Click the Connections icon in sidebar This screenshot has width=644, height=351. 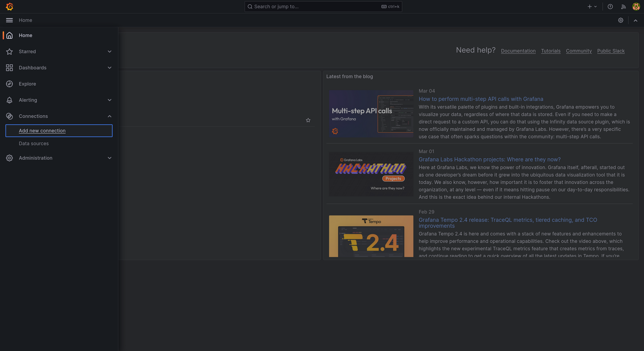pos(9,116)
